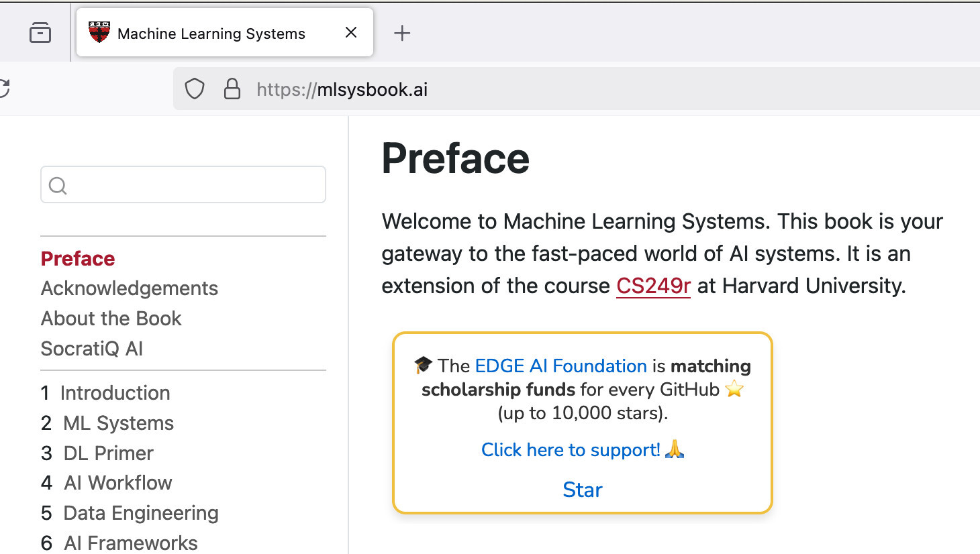
Task: Open the Acknowledgements page
Action: pyautogui.click(x=130, y=288)
